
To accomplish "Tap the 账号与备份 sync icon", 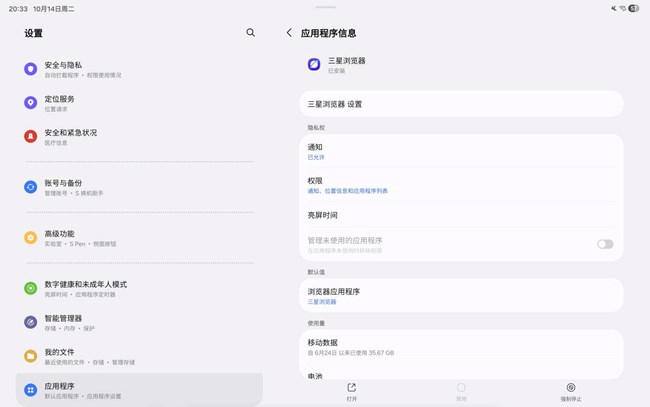I will (31, 187).
